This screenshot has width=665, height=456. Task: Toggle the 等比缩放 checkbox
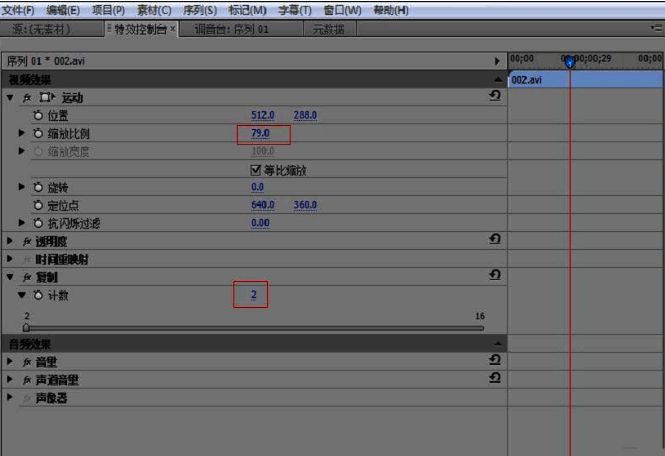point(255,170)
